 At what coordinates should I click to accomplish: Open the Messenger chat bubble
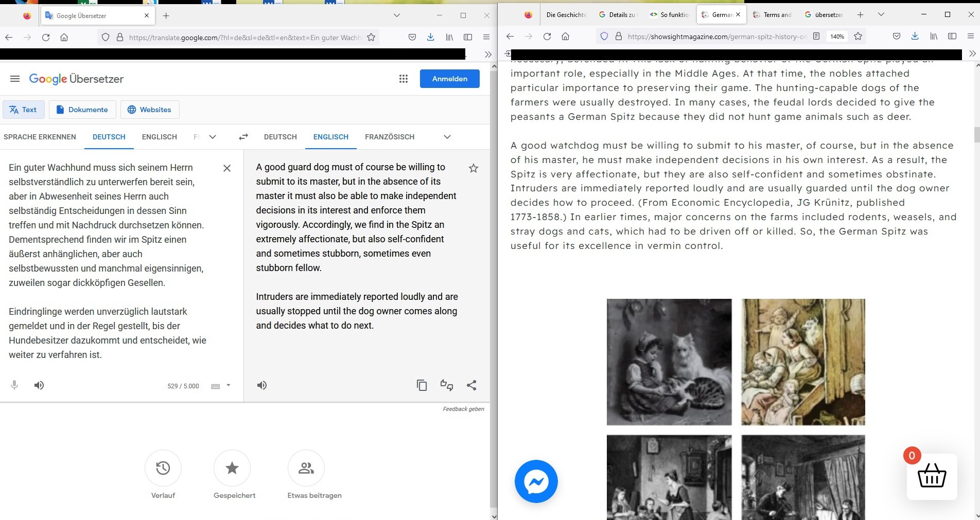point(536,481)
